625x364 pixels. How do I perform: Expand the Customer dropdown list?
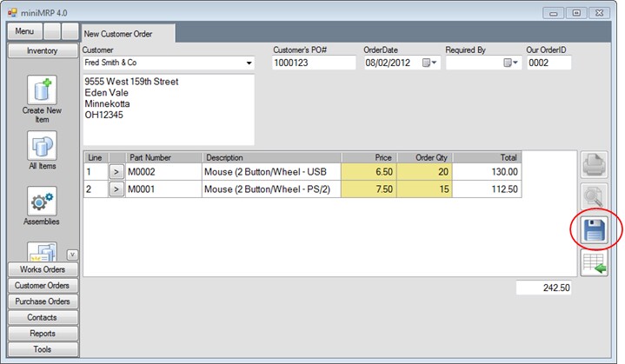pos(249,63)
